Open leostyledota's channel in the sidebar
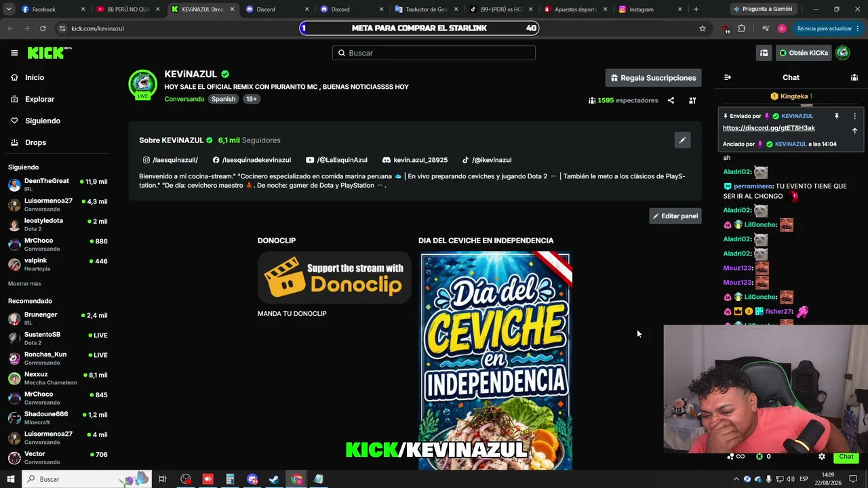The width and height of the screenshot is (868, 488). point(58,224)
